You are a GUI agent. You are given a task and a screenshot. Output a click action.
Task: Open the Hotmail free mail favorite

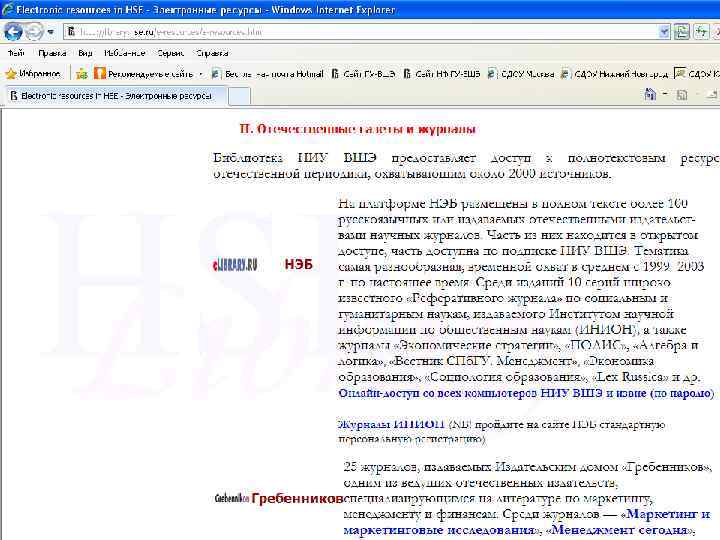[x=267, y=73]
